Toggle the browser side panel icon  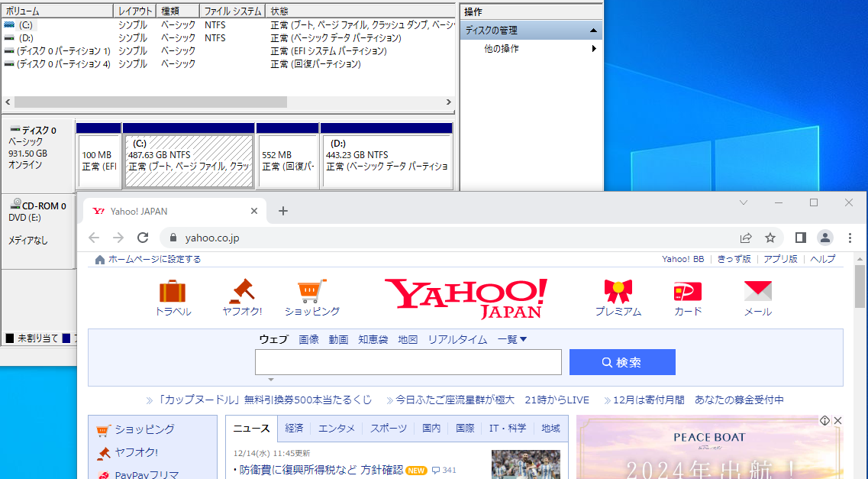801,238
